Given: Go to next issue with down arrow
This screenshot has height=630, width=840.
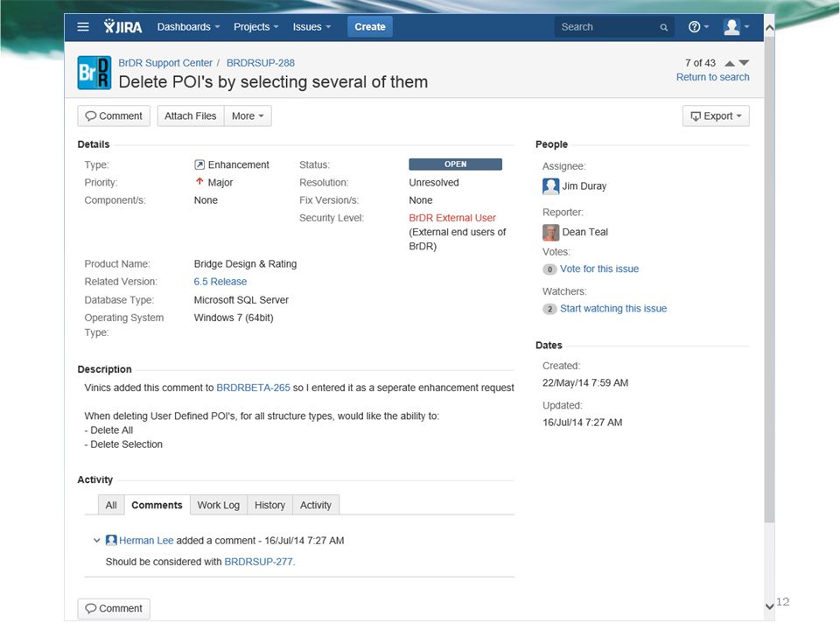Looking at the screenshot, I should pyautogui.click(x=744, y=63).
